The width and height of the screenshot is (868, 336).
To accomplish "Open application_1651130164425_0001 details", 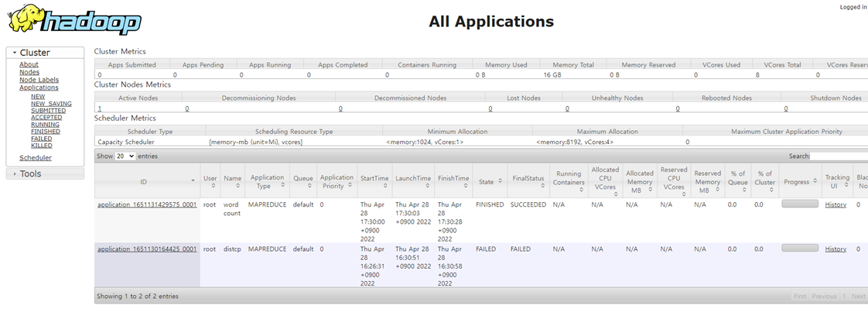I will click(147, 249).
